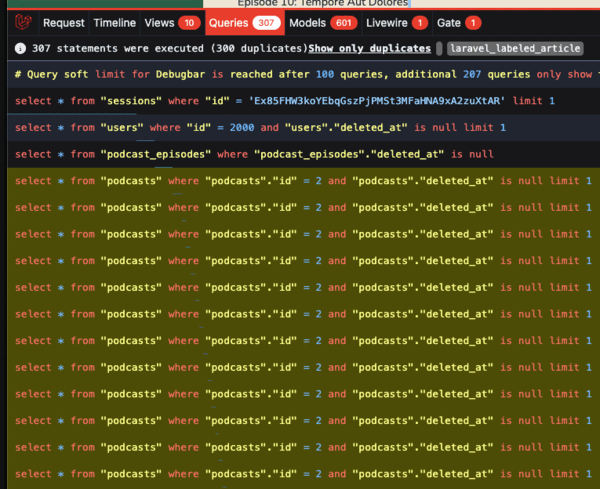The image size is (600, 489).
Task: Open the Timeline tab
Action: 114,23
